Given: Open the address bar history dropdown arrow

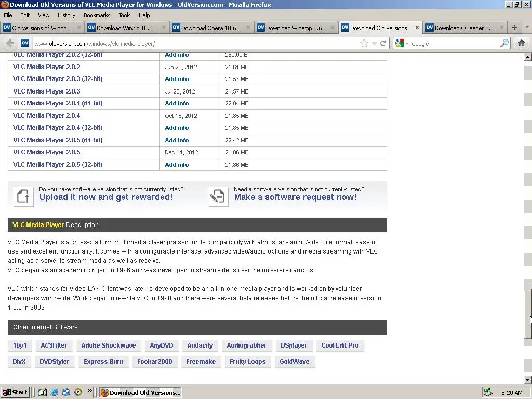Looking at the screenshot, I should point(374,44).
